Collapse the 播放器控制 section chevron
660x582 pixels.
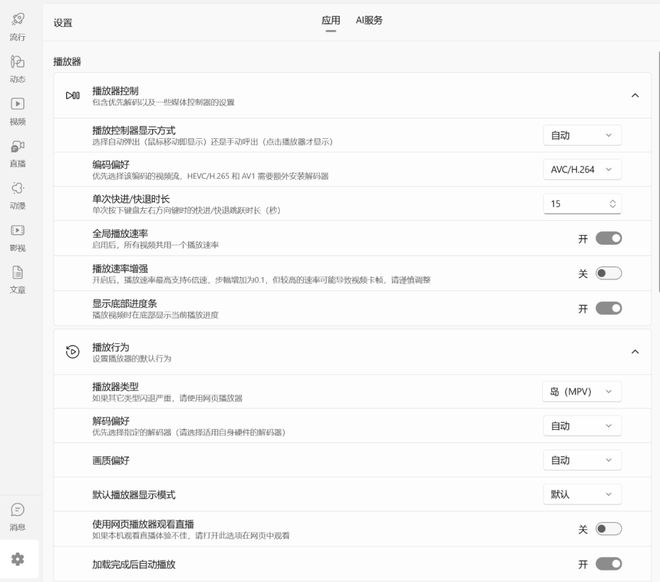pyautogui.click(x=635, y=96)
